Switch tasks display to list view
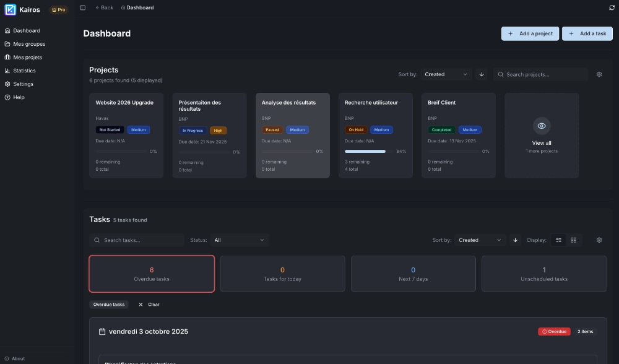This screenshot has height=364, width=619. [559, 240]
